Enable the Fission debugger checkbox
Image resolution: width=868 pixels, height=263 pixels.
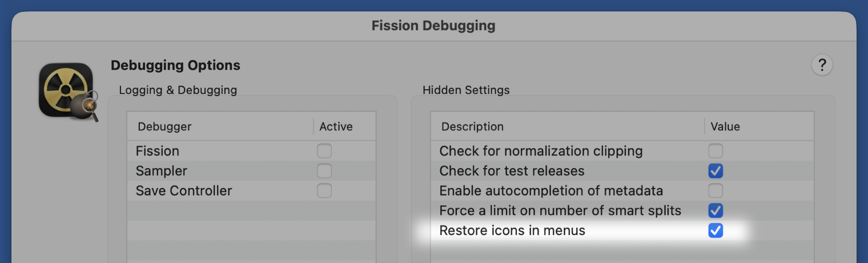coord(324,152)
